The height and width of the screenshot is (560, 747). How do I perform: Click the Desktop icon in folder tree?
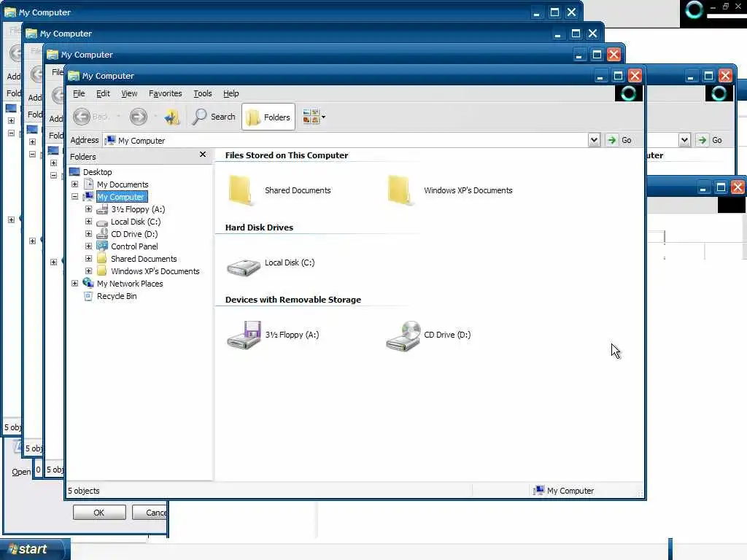click(x=75, y=171)
